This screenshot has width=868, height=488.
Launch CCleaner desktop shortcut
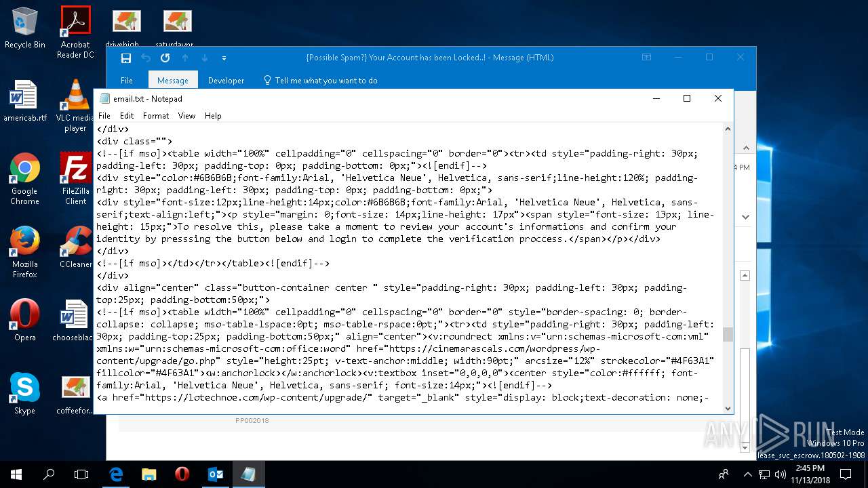pyautogui.click(x=75, y=247)
